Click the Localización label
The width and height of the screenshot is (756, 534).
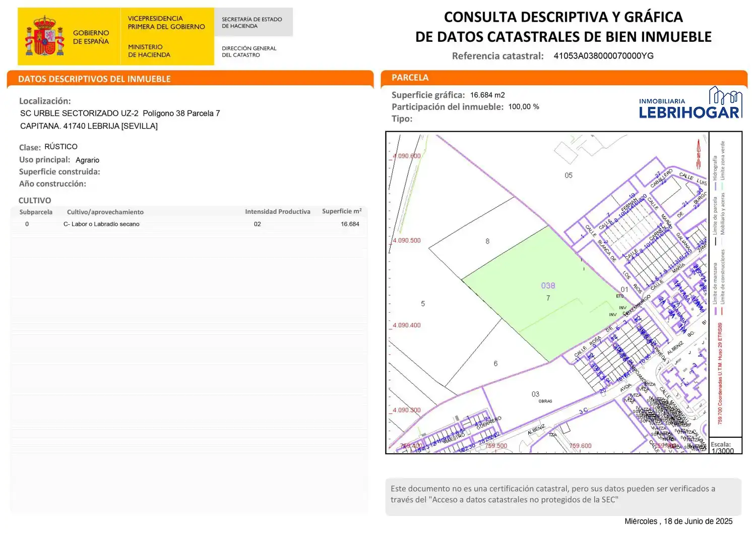[45, 101]
